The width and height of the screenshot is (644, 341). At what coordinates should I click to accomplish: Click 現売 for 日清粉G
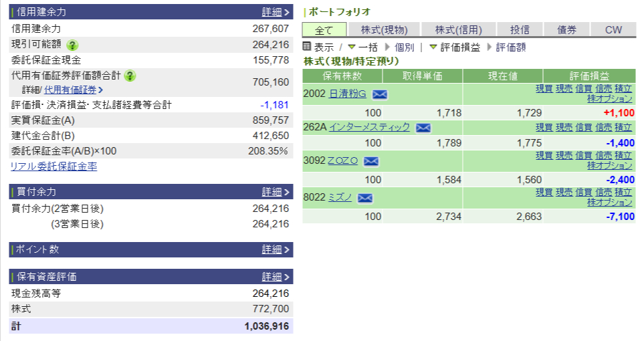tap(564, 89)
